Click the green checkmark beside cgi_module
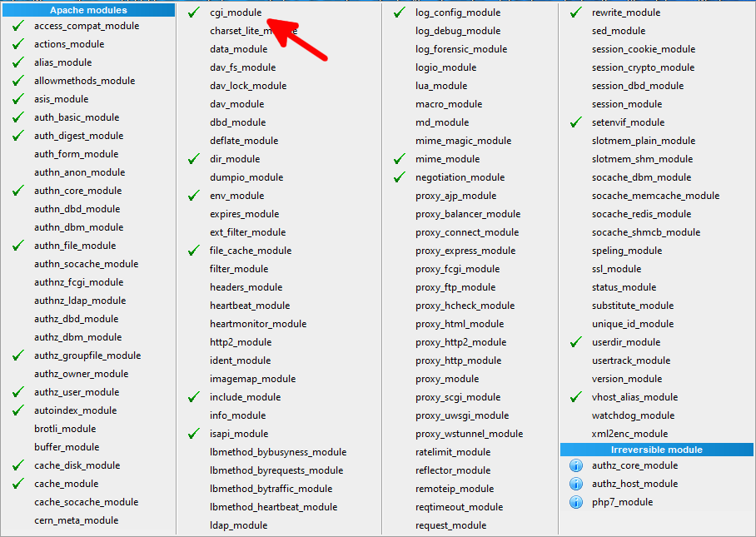This screenshot has height=537, width=756. [193, 12]
